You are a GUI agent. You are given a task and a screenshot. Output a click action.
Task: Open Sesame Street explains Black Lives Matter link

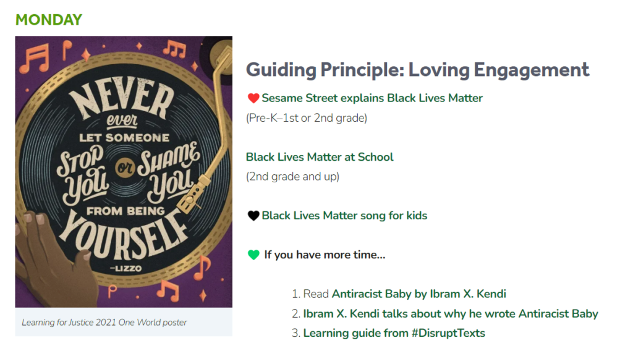[x=372, y=98]
